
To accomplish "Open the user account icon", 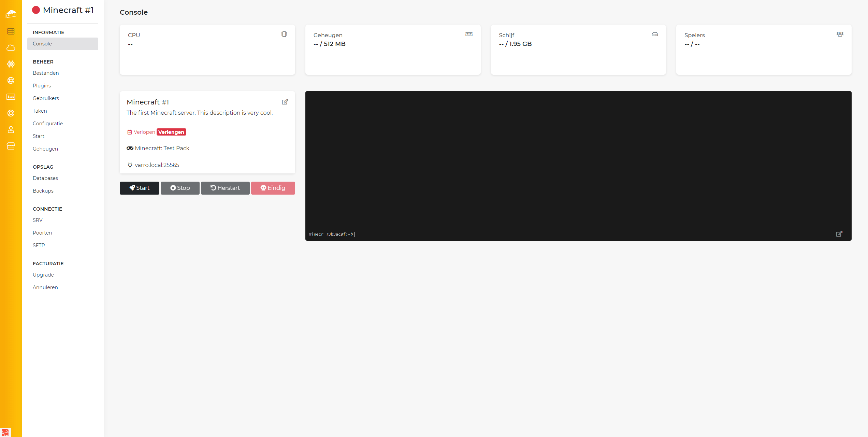I will [x=11, y=130].
